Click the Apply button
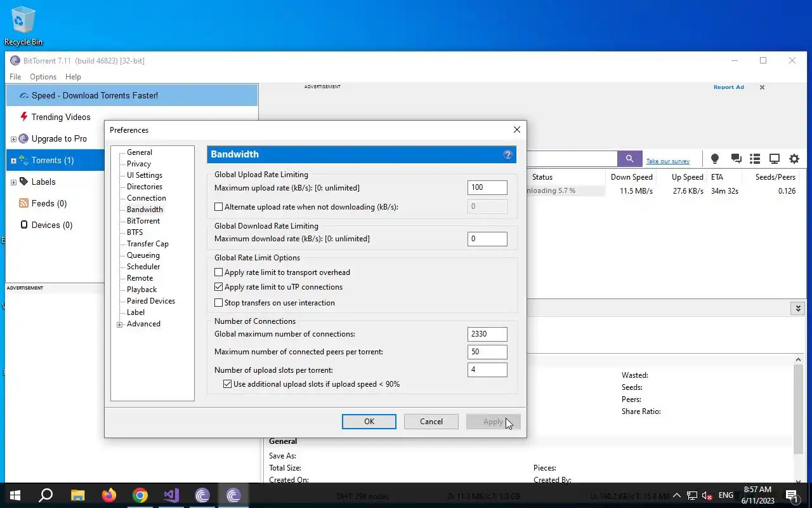The image size is (812, 508). click(x=493, y=422)
